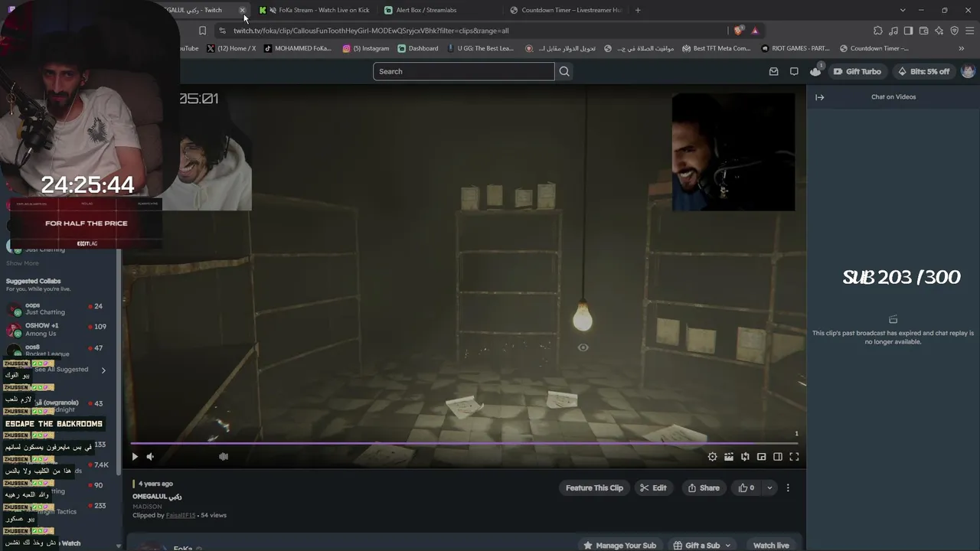Screen dimensions: 980x551
Task: Open a new browser tab
Action: click(x=638, y=10)
